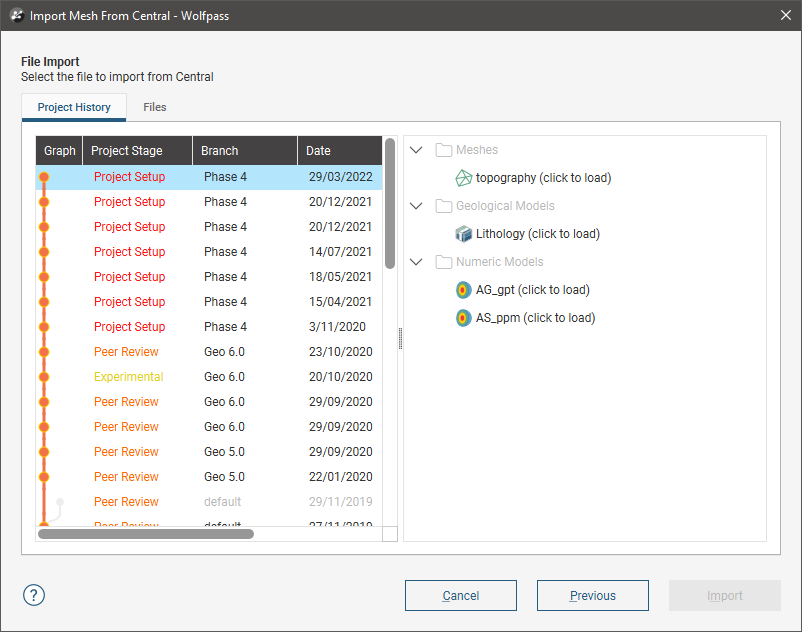Click the Geological Models folder icon
Image resolution: width=802 pixels, height=632 pixels.
coord(444,206)
